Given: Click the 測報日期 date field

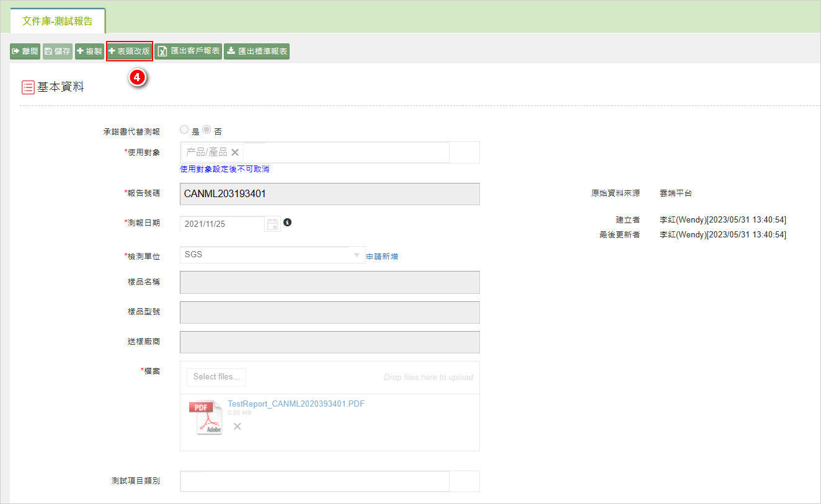Looking at the screenshot, I should coord(222,224).
